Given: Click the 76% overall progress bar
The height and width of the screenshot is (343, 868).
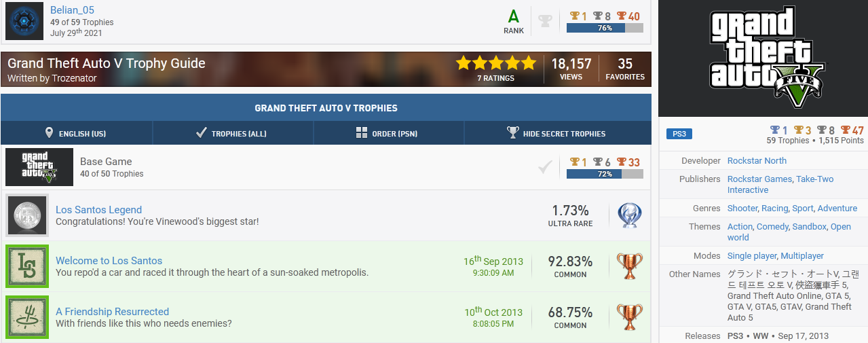Looking at the screenshot, I should tap(604, 28).
